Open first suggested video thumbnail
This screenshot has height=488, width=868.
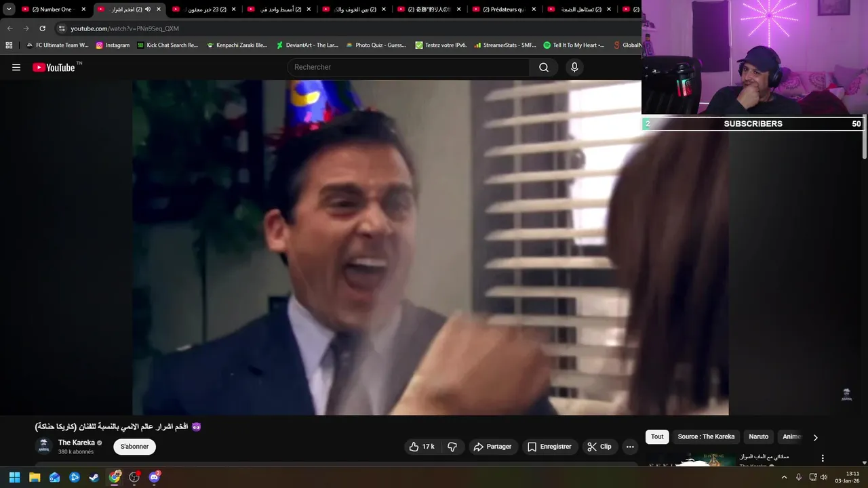point(692,460)
